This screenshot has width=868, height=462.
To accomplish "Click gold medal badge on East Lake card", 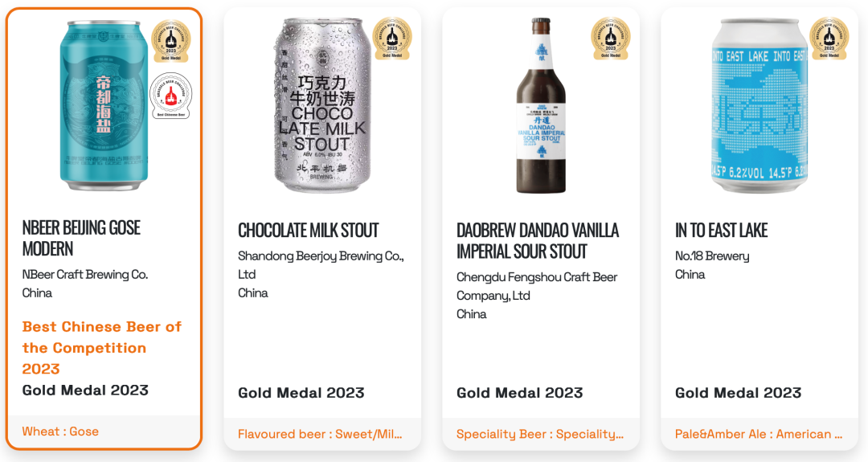I will 829,39.
